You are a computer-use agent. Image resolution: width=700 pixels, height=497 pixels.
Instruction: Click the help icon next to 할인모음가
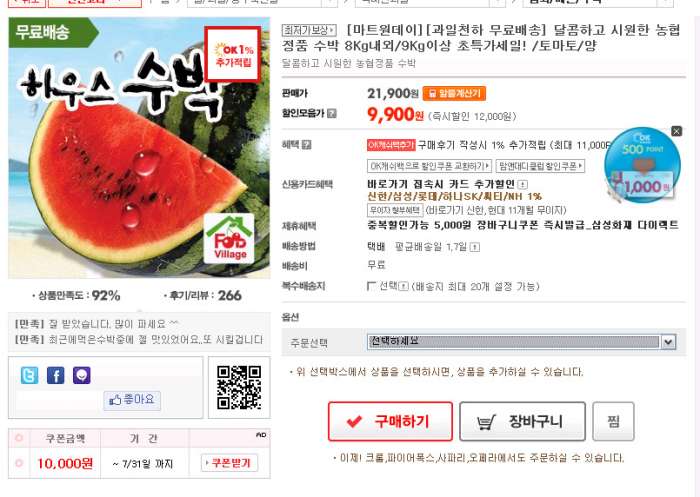(332, 113)
